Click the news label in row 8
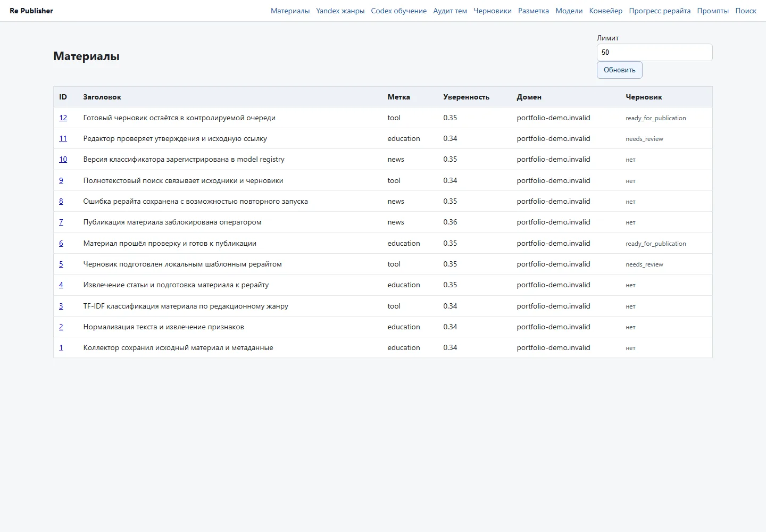This screenshot has height=532, width=766. [x=396, y=201]
